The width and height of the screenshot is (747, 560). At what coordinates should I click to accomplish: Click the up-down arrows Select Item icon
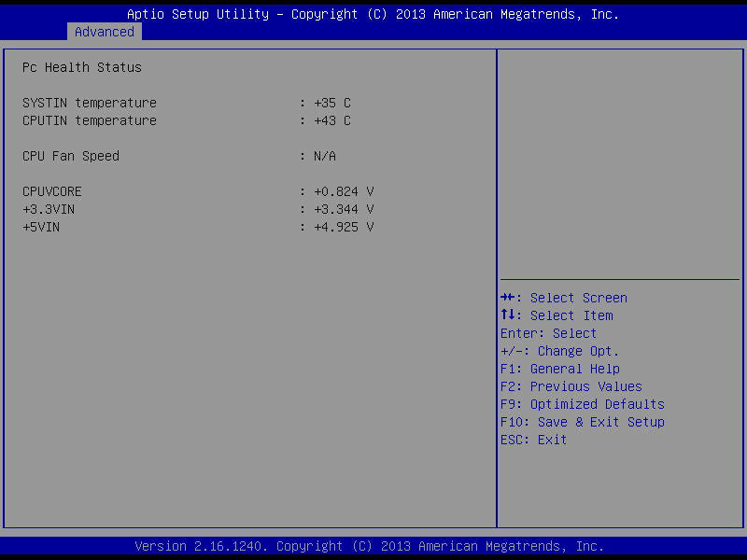pyautogui.click(x=507, y=315)
